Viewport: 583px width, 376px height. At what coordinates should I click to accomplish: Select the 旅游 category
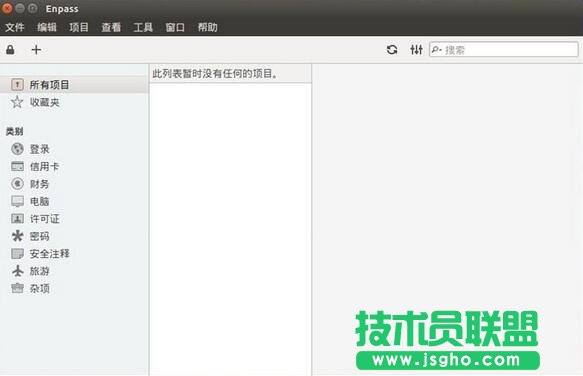coord(40,271)
